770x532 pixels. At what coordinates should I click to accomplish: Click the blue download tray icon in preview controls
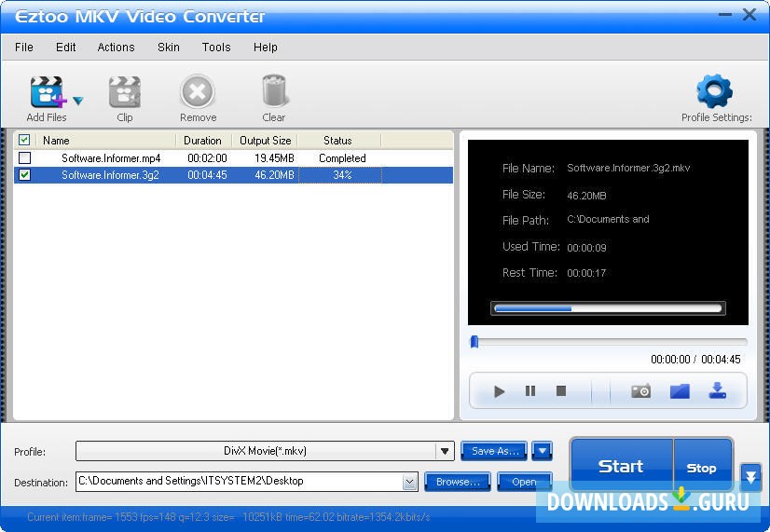[x=718, y=390]
